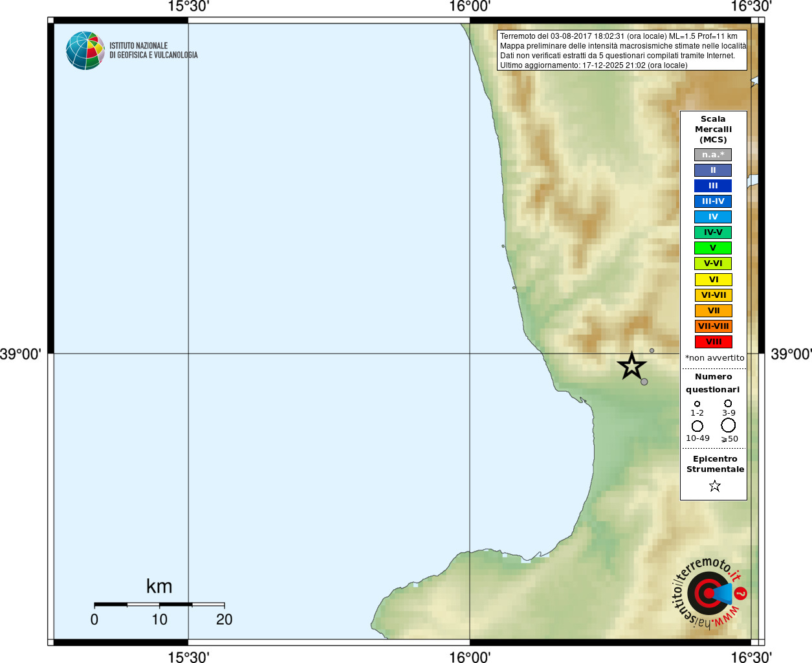The height and width of the screenshot is (663, 812).
Task: Click the 3-9 questionnaires circle in legend
Action: pyautogui.click(x=728, y=403)
